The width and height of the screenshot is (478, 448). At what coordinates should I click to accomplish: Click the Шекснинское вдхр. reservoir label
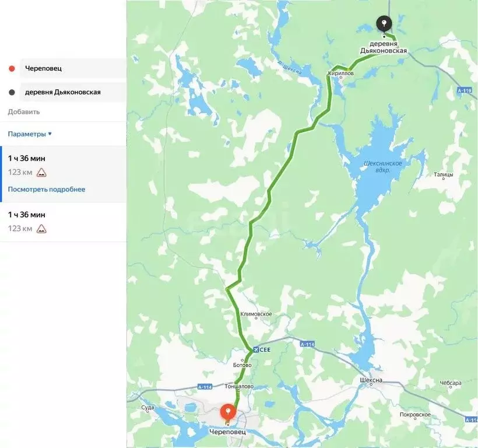click(x=383, y=166)
